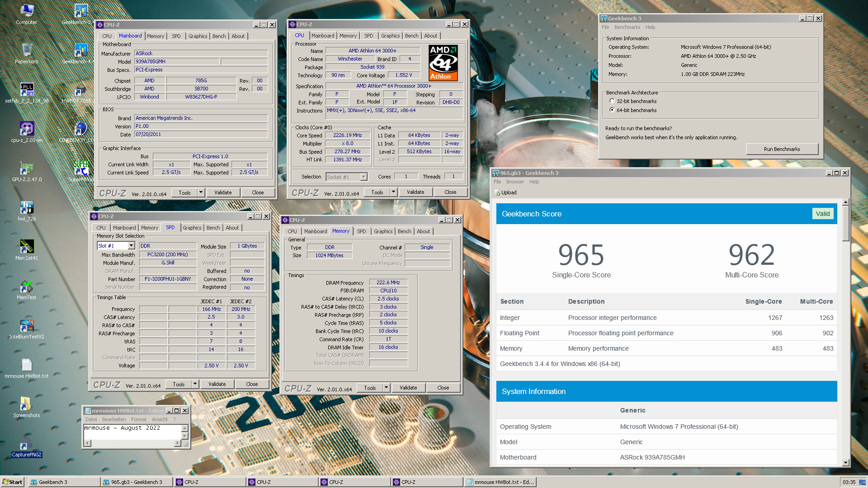This screenshot has height=488, width=868.
Task: Switch to Bench tab in CPU tab window
Action: coord(411,36)
